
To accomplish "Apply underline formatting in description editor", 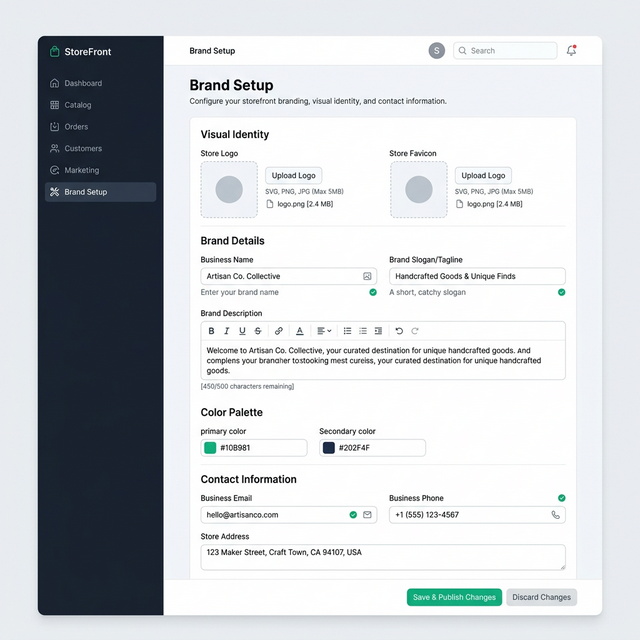I will [x=242, y=331].
